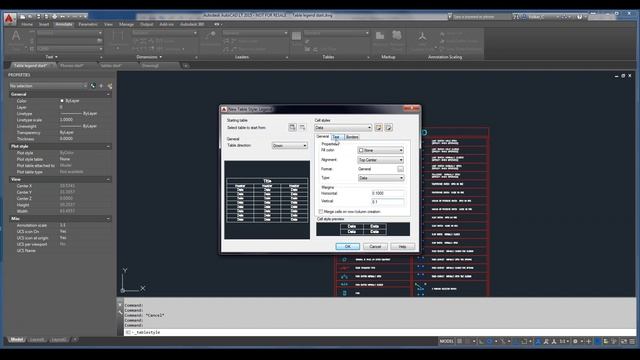Click the command line input showing _tablestyle

click(379, 333)
